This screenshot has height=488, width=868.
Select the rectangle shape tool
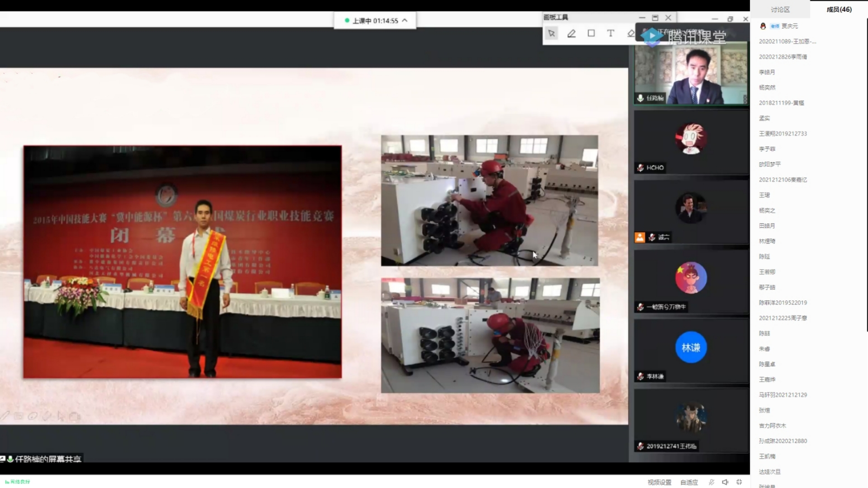click(591, 33)
